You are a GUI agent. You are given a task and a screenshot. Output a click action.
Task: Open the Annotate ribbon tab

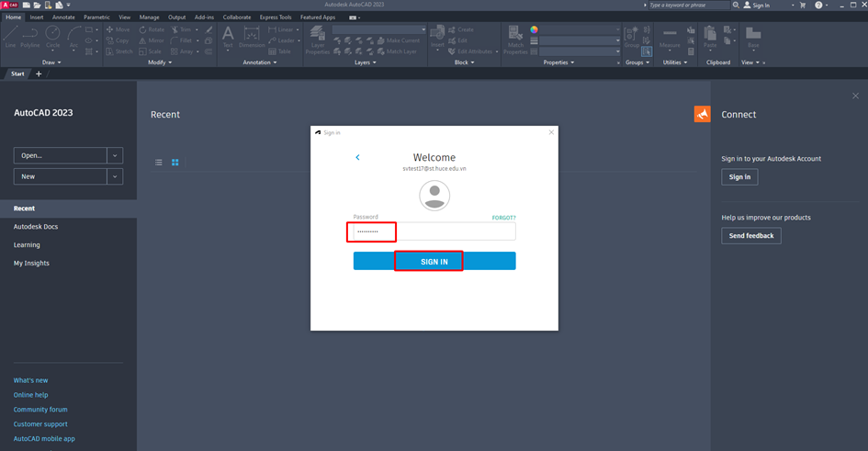63,17
